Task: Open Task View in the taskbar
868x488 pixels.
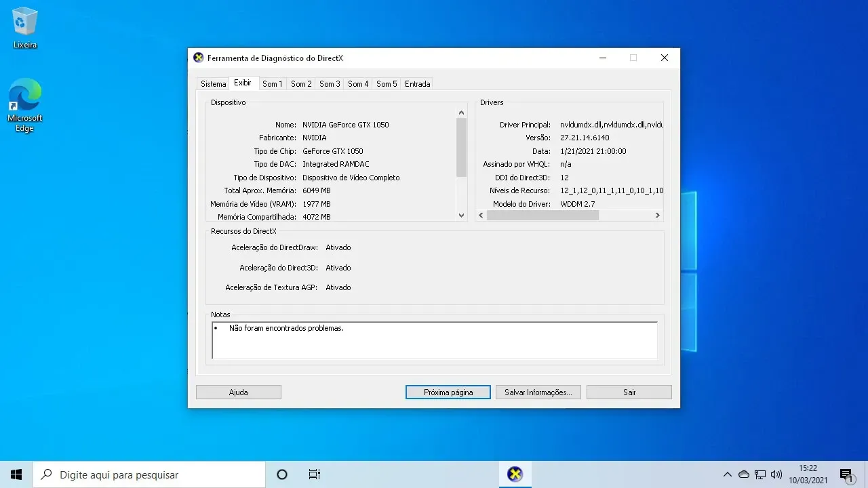Action: [x=314, y=474]
